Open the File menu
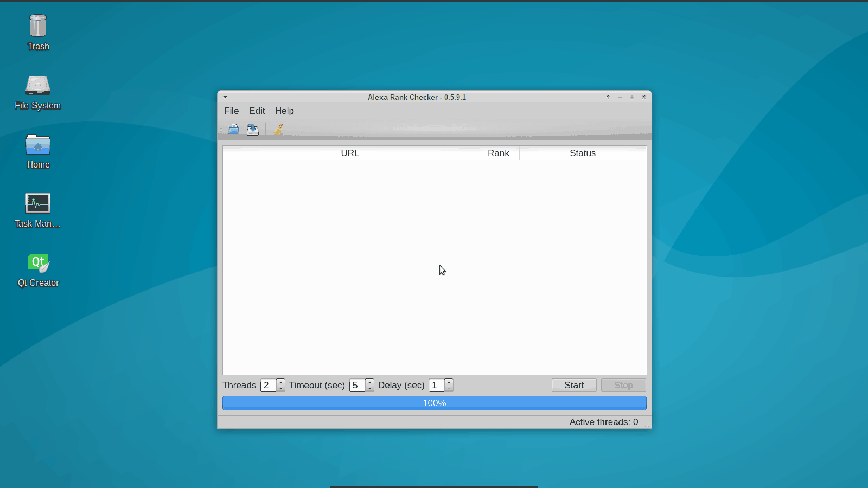Image resolution: width=868 pixels, height=488 pixels. click(232, 111)
